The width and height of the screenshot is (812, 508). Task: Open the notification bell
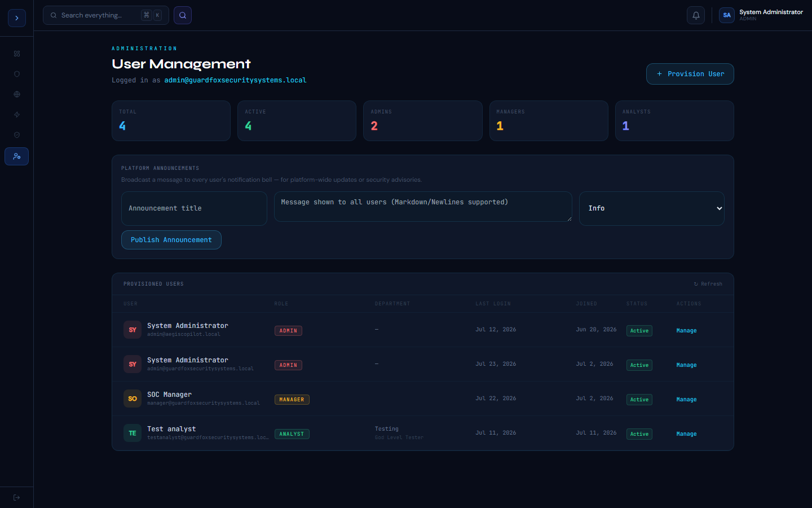(x=696, y=15)
